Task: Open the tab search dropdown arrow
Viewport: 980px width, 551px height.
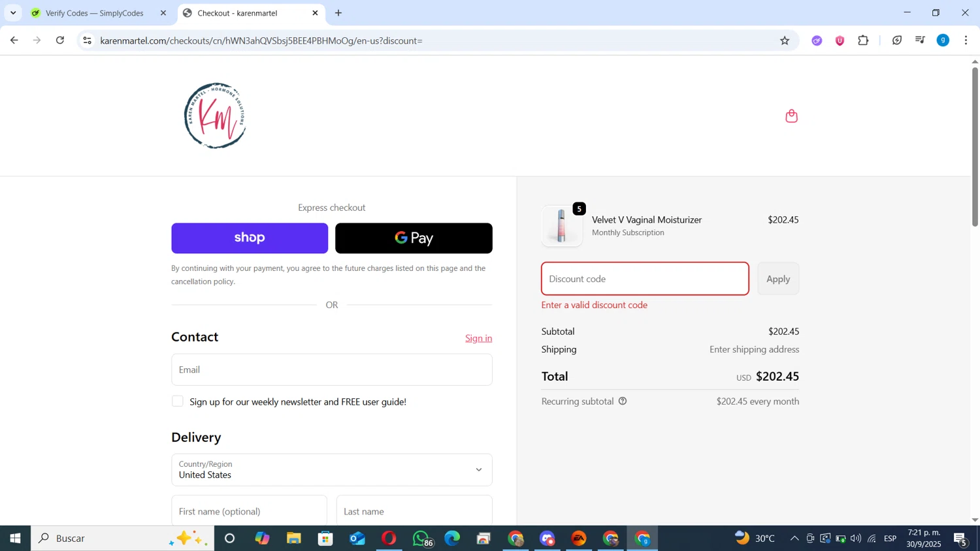Action: pos(13,13)
